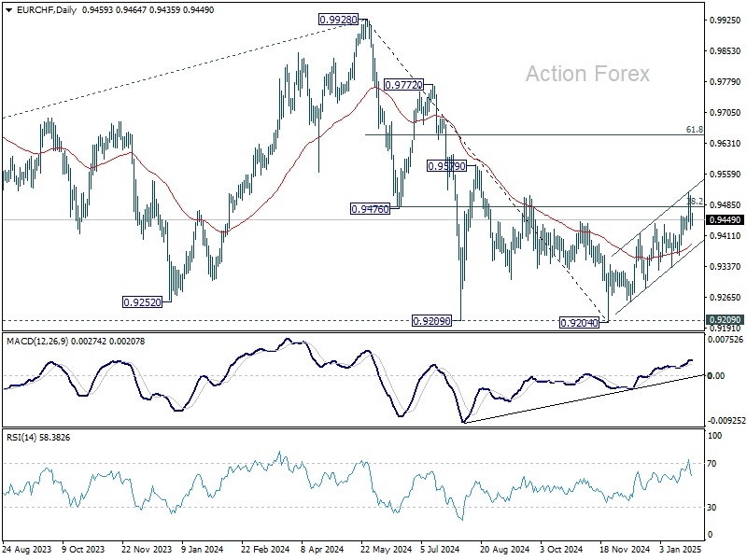Click the 18 Nov 2024 date label

(624, 549)
